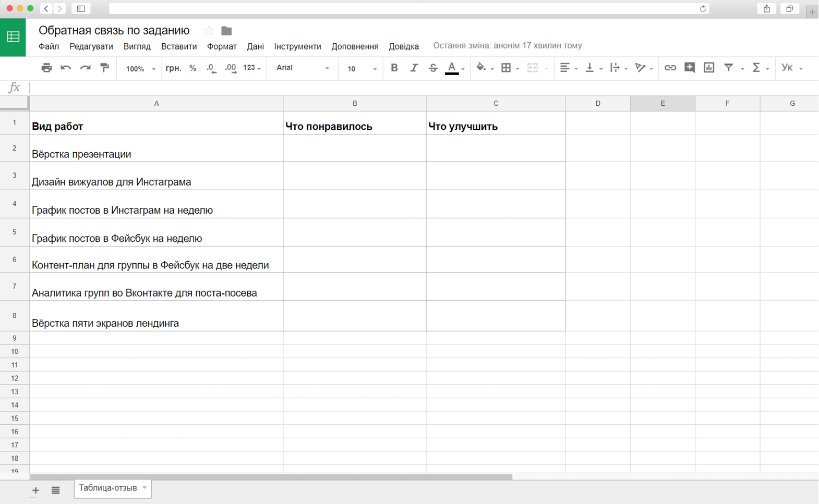
Task: Toggle bold formatting
Action: click(394, 68)
